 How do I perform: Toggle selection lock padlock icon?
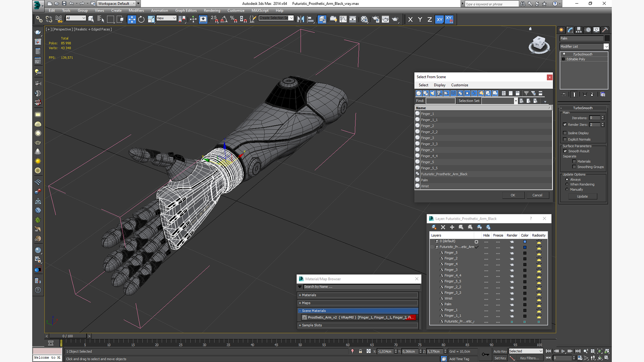coord(360,351)
